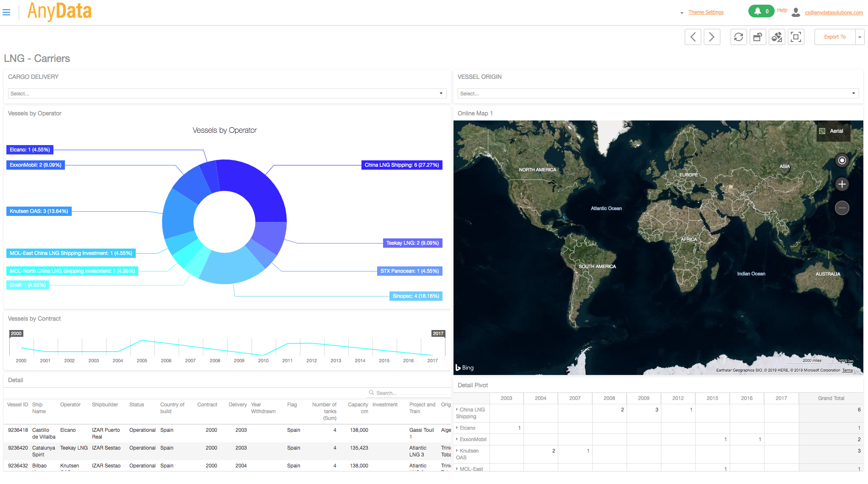
Task: Click the 2000 range start handle
Action: click(x=16, y=333)
